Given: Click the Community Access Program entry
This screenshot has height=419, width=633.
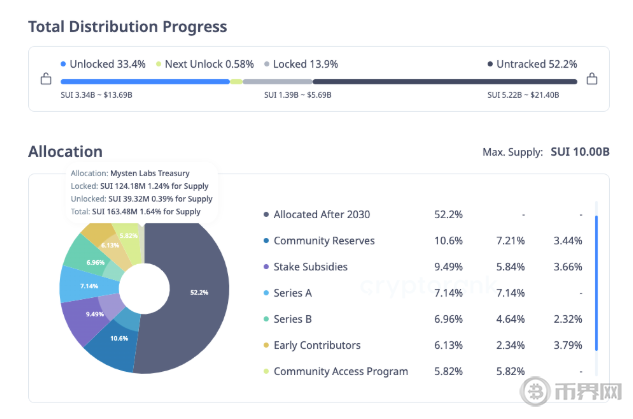Looking at the screenshot, I should [340, 371].
